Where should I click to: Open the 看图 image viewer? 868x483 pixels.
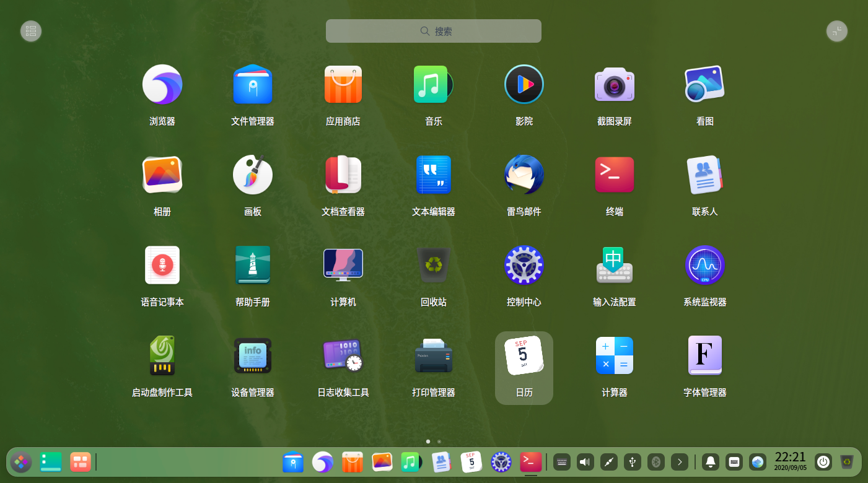click(705, 85)
